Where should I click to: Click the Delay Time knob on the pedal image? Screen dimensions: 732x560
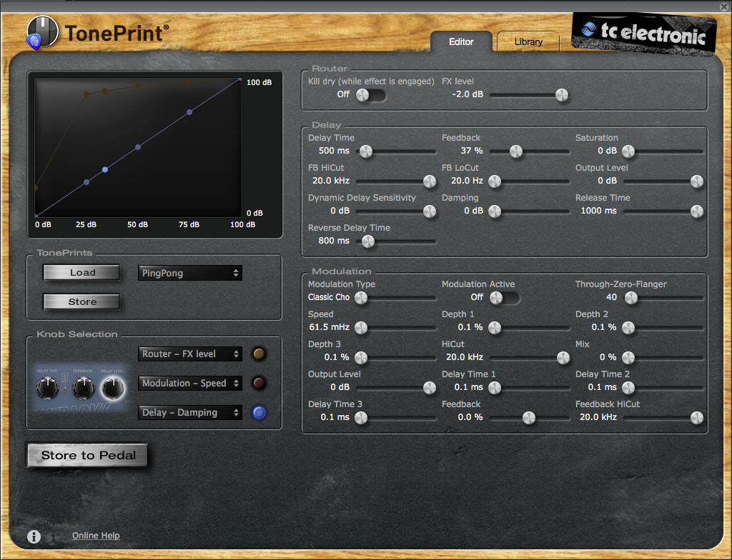coord(47,389)
